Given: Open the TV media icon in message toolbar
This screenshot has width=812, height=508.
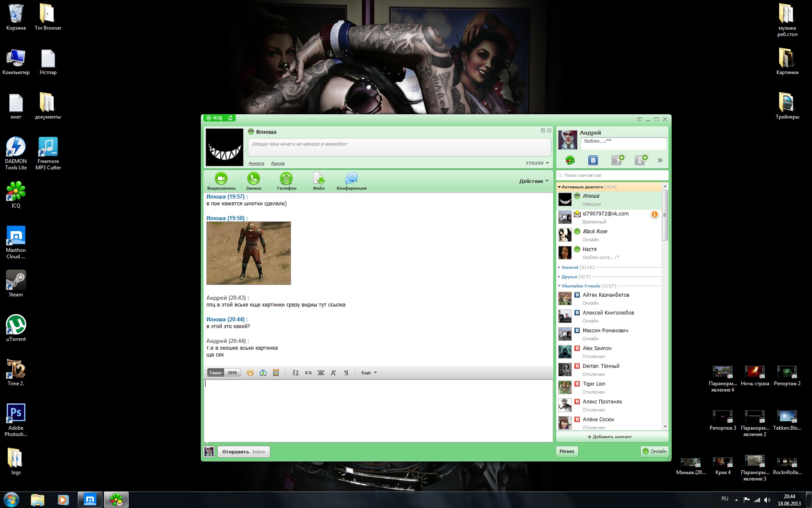Looking at the screenshot, I should click(x=263, y=373).
